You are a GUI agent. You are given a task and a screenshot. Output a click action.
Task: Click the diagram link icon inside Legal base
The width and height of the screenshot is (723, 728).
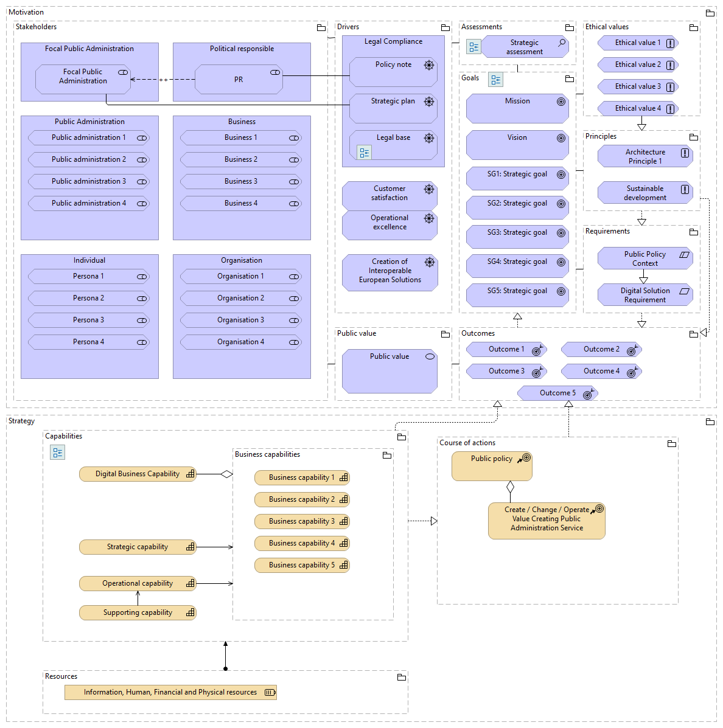pos(364,153)
